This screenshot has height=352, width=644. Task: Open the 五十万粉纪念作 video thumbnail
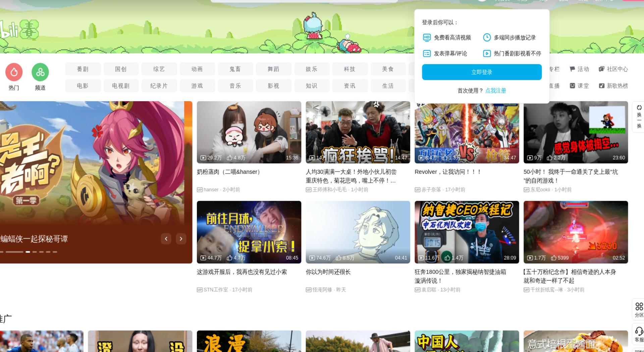point(576,232)
